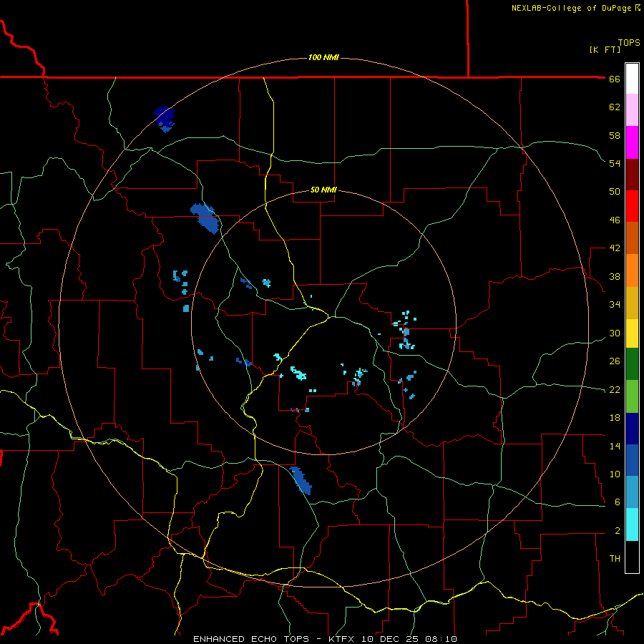Click the legend value '54'
Image resolution: width=644 pixels, height=644 pixels.
tap(615, 163)
